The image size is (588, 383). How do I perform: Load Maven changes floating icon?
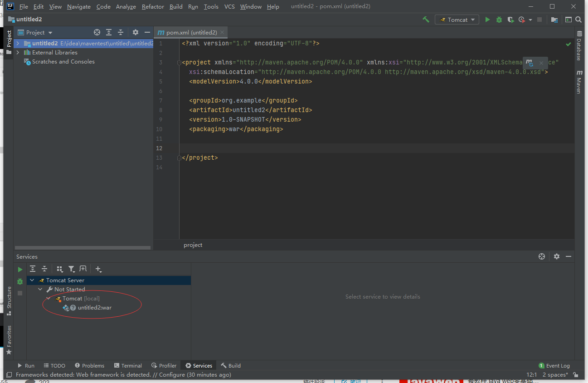tap(529, 63)
